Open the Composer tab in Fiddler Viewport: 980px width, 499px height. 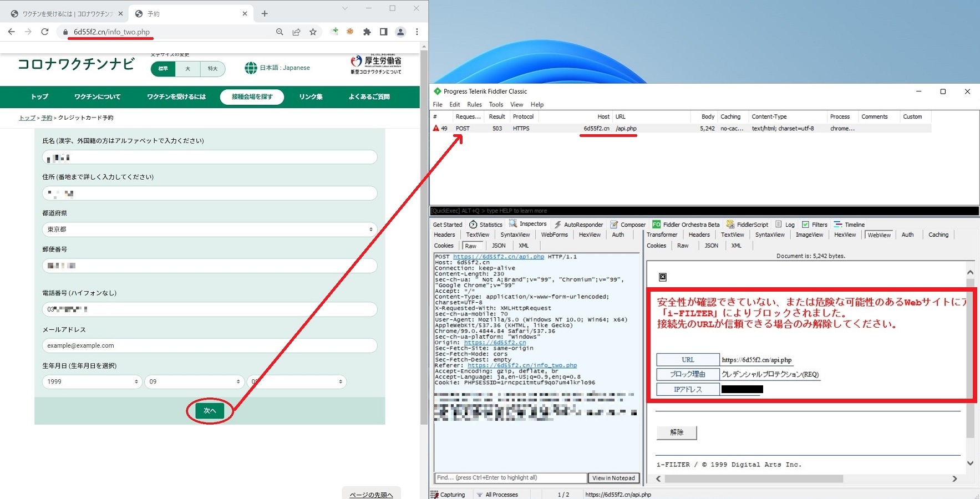coord(628,225)
